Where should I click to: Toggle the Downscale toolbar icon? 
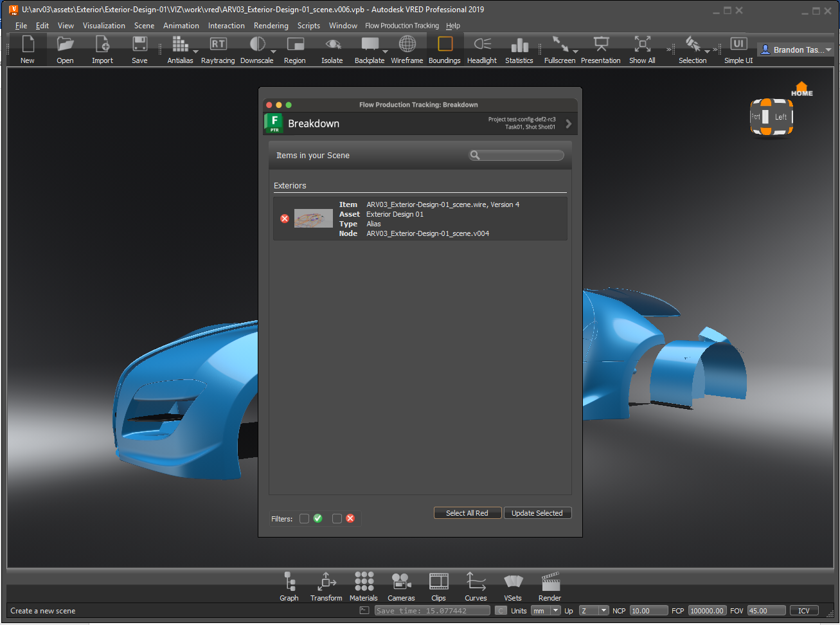(257, 44)
